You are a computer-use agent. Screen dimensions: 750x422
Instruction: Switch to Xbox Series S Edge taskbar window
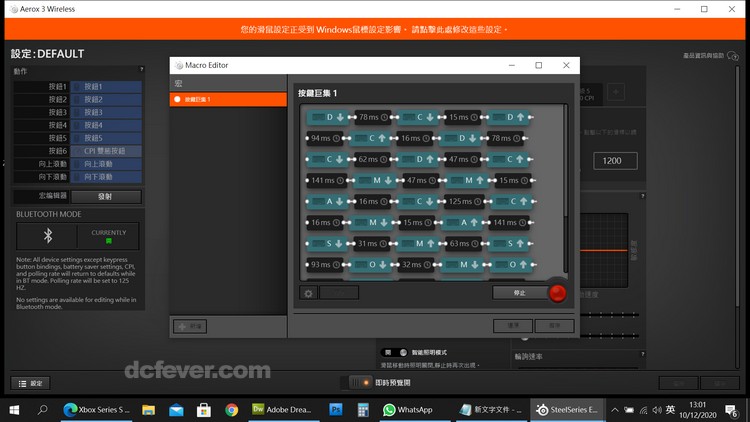[96, 410]
